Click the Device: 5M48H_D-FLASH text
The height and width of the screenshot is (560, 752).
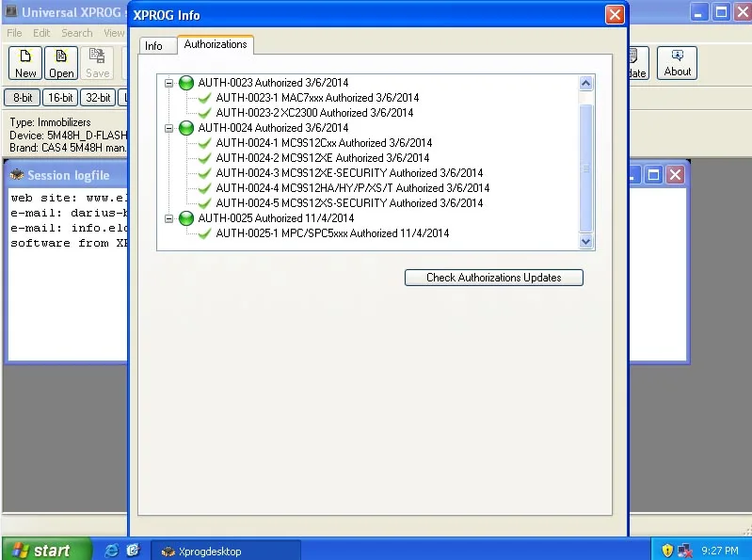(68, 136)
